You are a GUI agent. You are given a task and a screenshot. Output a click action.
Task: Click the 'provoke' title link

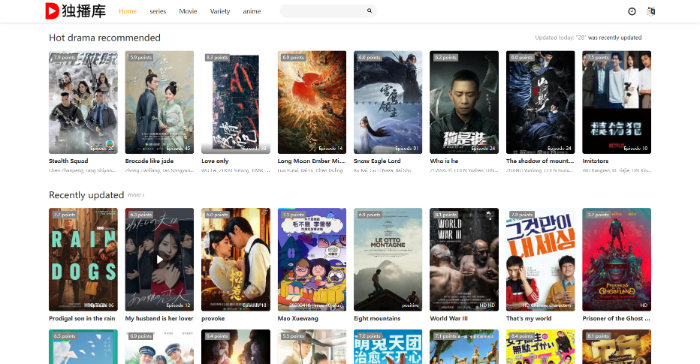coord(213,318)
